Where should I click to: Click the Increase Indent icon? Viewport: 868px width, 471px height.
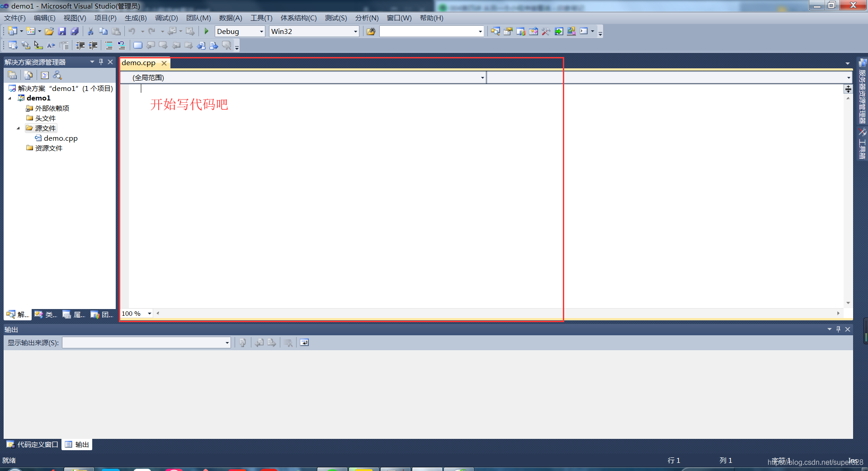pos(93,45)
